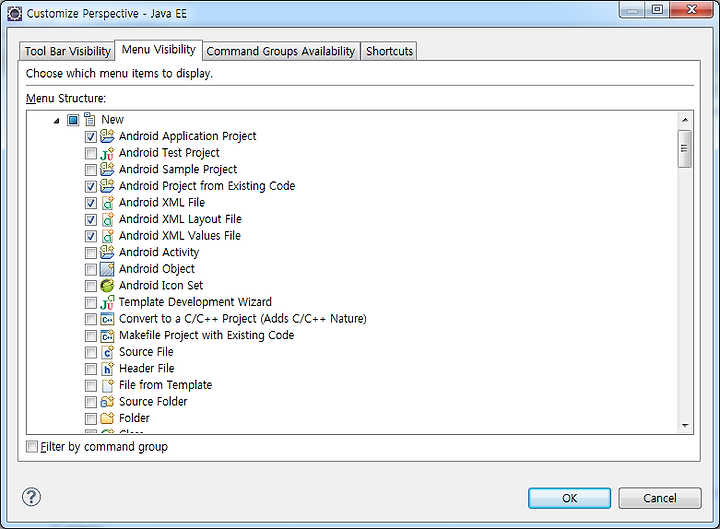Click the Cancel button
The height and width of the screenshot is (529, 720).
(660, 498)
